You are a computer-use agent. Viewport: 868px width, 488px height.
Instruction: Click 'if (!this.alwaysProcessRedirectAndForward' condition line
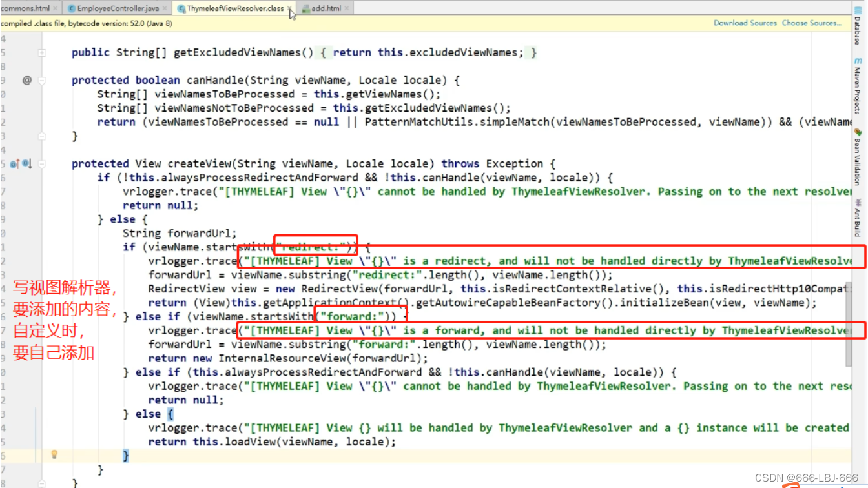pyautogui.click(x=355, y=178)
